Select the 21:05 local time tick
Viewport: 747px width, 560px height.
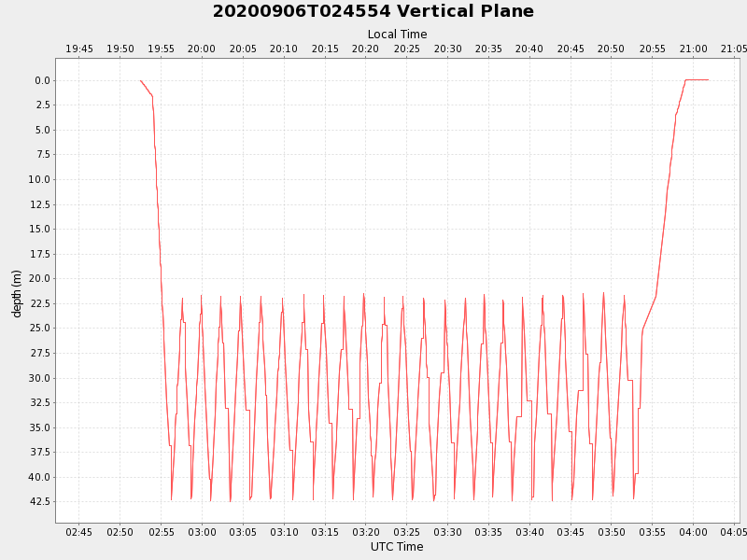(733, 49)
